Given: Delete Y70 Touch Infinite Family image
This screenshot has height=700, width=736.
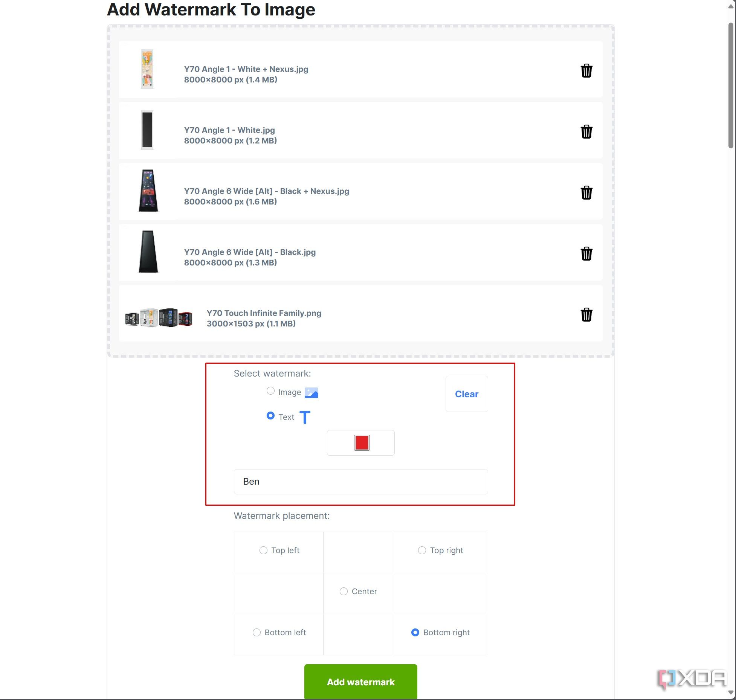Looking at the screenshot, I should tap(585, 314).
